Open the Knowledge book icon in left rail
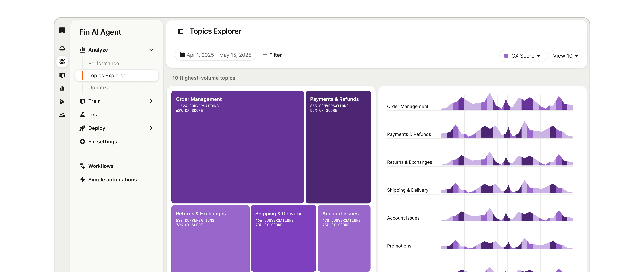 tap(62, 75)
